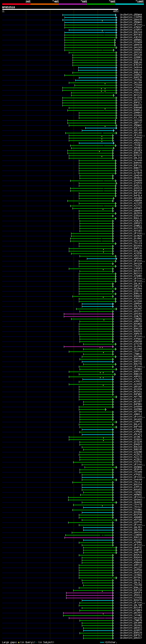Open the UniRef100_Q5DW44 hit label
Viewport: 146px width, 644px height.
(x=131, y=15)
